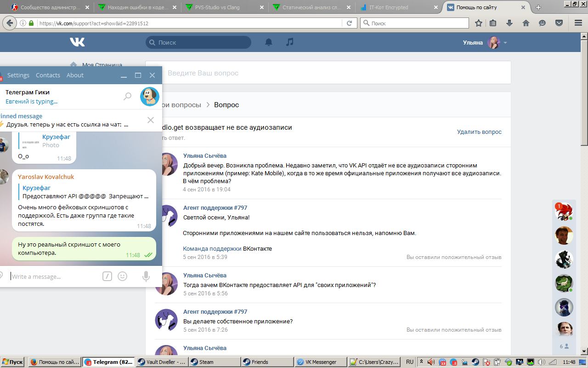Viewport: 588px width, 368px height.
Task: Click Вопрос breadcrumb
Action: [226, 104]
